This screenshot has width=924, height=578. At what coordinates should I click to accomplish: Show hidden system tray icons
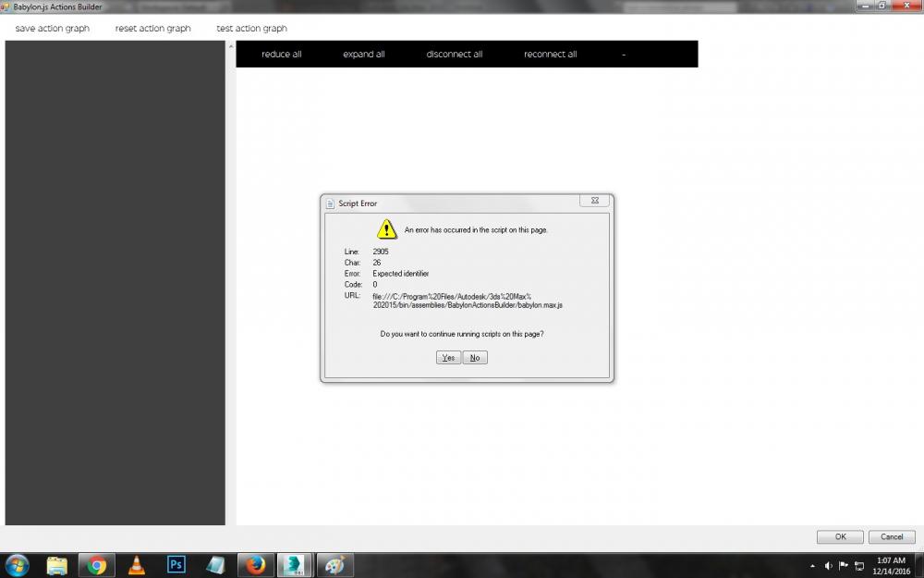(x=812, y=566)
